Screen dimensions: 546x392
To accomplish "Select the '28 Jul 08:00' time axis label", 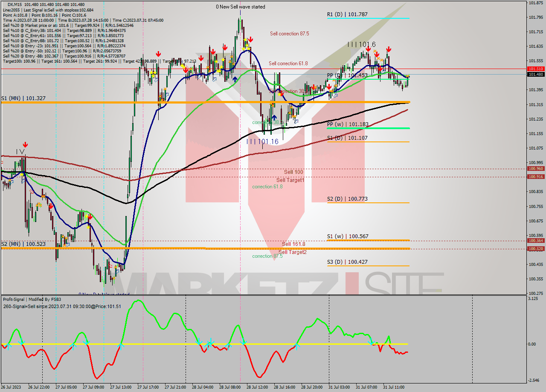I will click(x=230, y=387).
